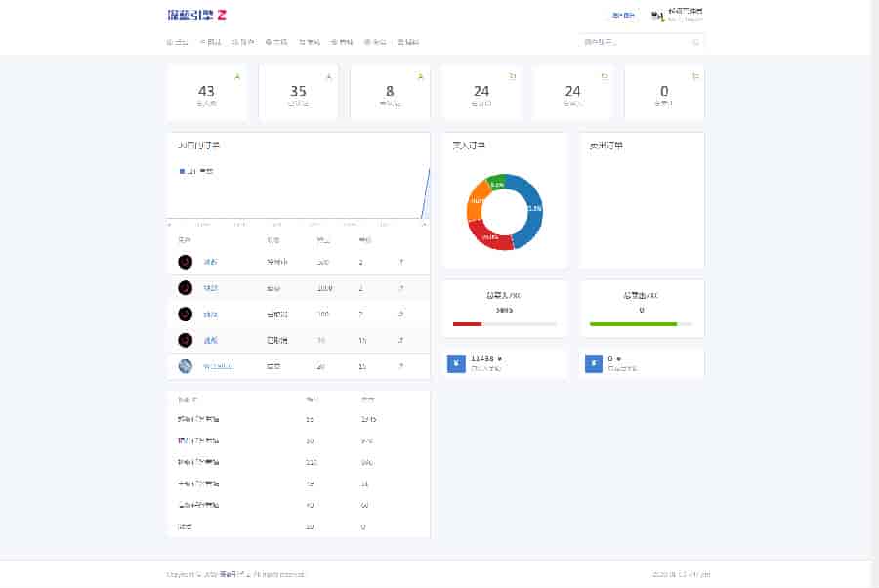
Task: Click the green segment of the donut chart
Action: (x=495, y=184)
